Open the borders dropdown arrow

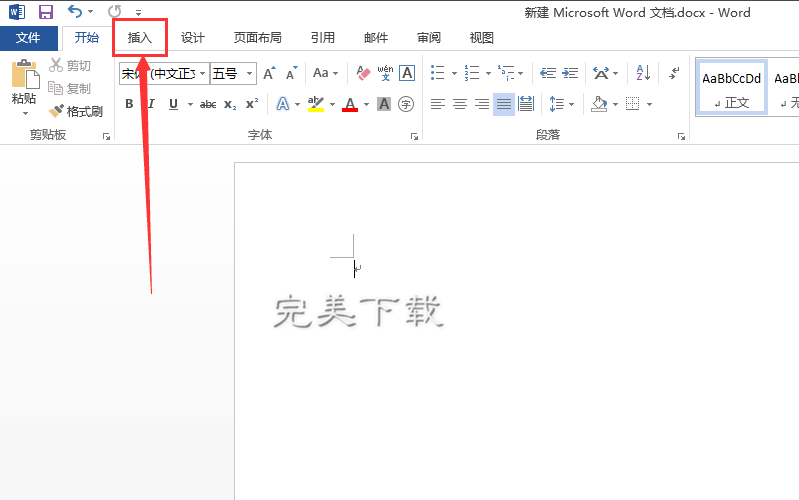coord(649,104)
